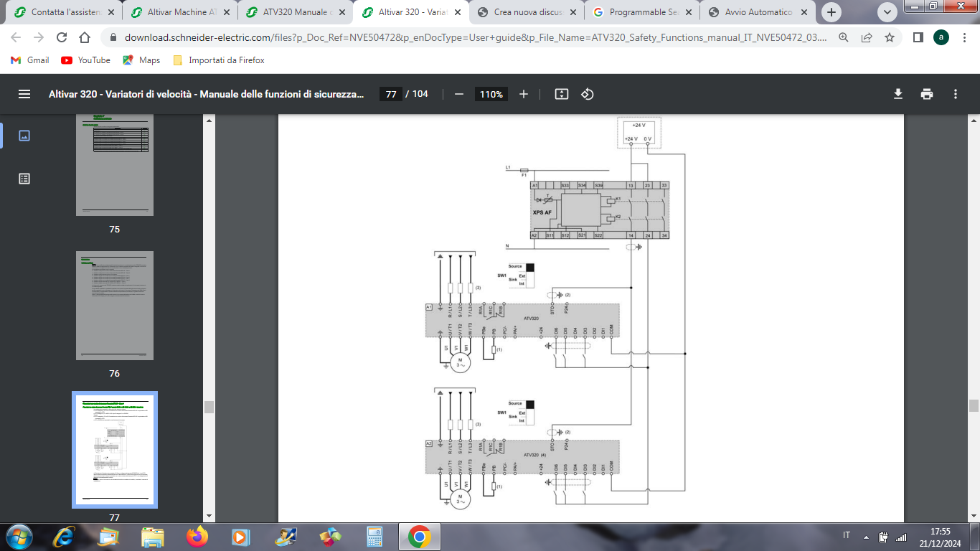
Task: Bookmark this page with star icon
Action: click(890, 38)
